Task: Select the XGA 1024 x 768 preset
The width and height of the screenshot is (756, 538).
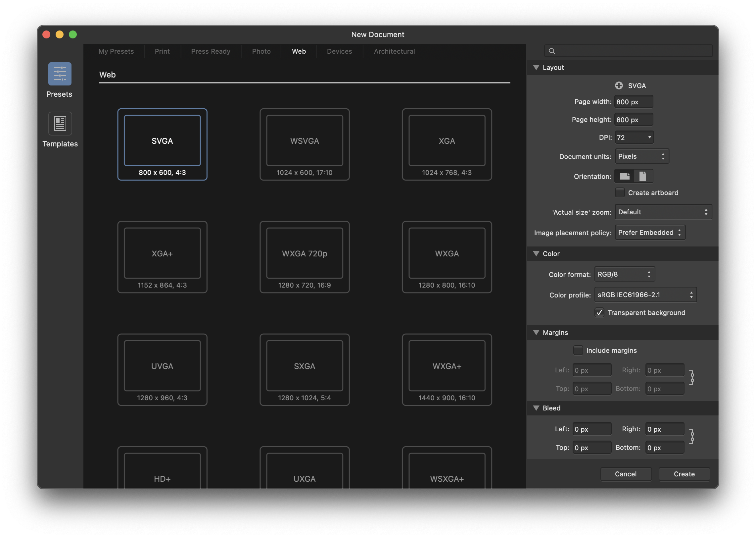Action: pos(447,144)
